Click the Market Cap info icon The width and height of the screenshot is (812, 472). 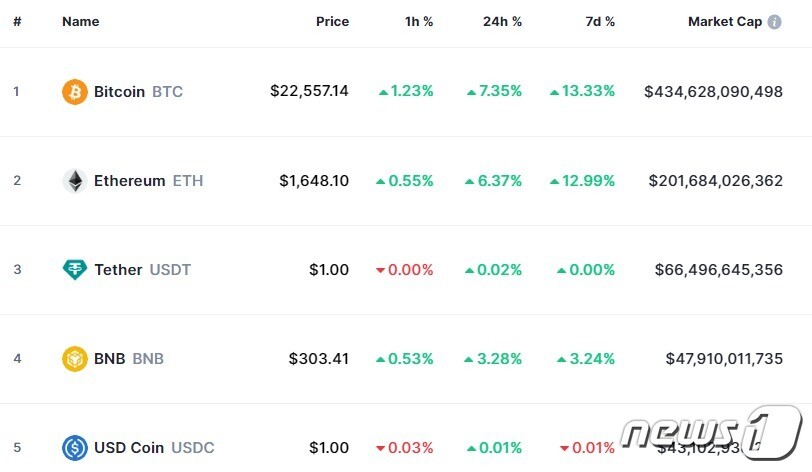(774, 22)
